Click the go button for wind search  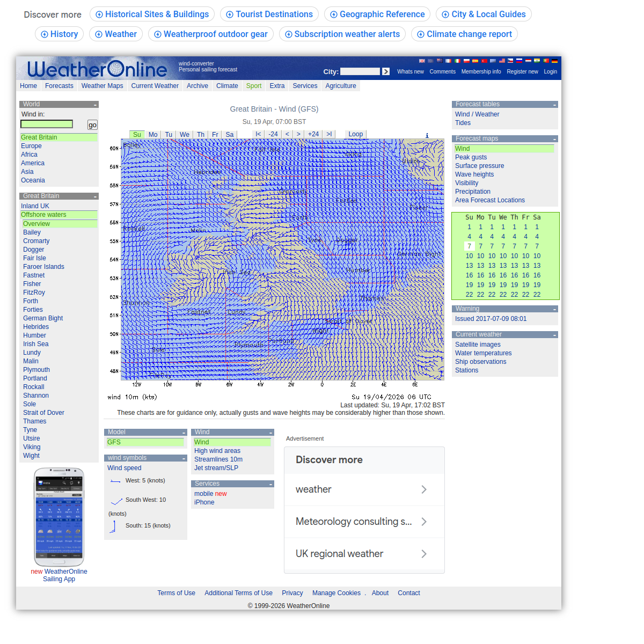(x=92, y=125)
